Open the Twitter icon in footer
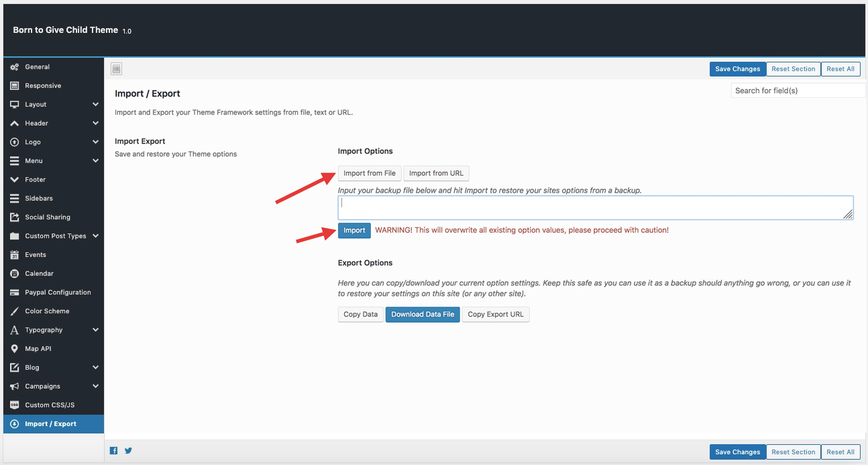The width and height of the screenshot is (868, 465). (x=128, y=451)
